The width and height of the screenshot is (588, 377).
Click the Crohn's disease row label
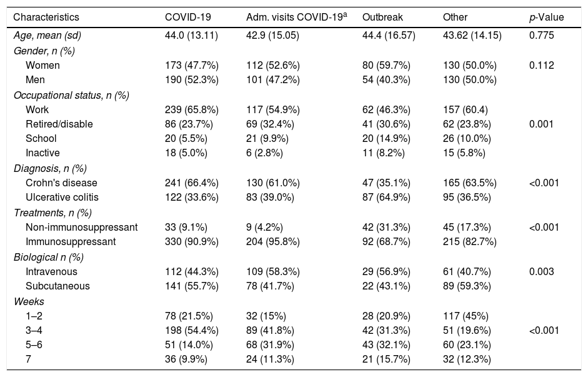click(61, 183)
